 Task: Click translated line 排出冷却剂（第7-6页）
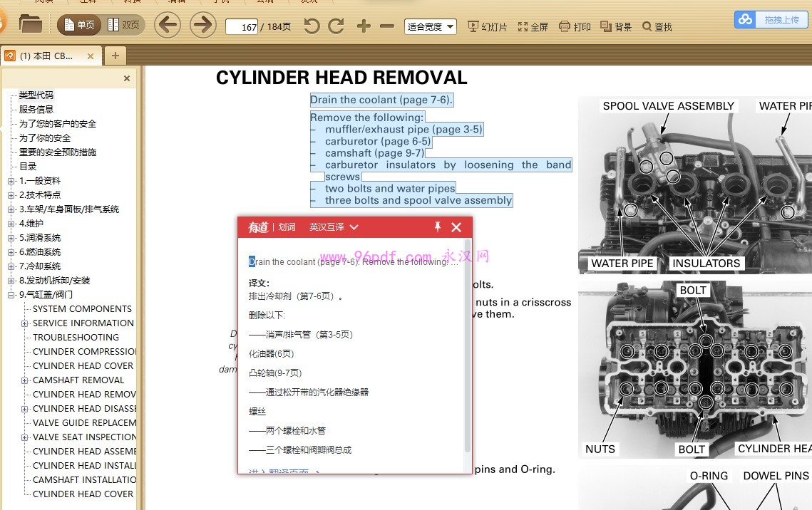[296, 296]
